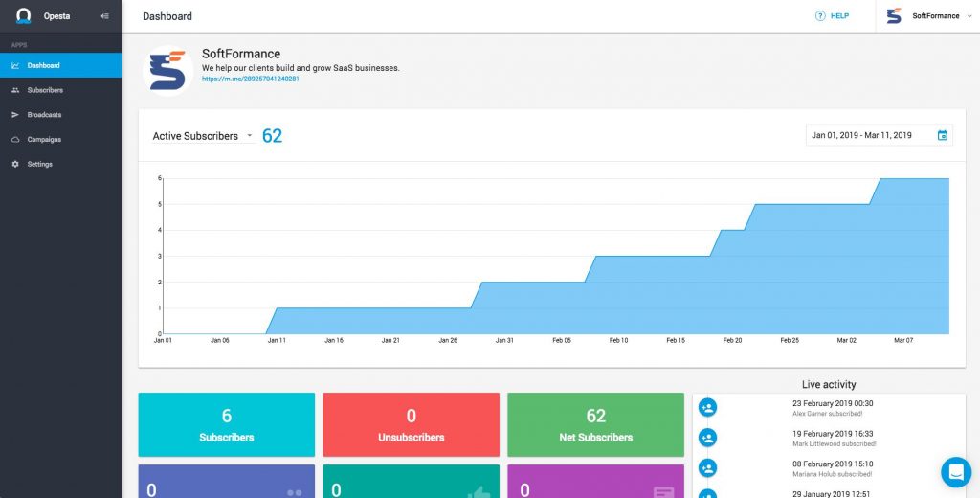
Task: Click the Help question mark icon
Action: 820,16
